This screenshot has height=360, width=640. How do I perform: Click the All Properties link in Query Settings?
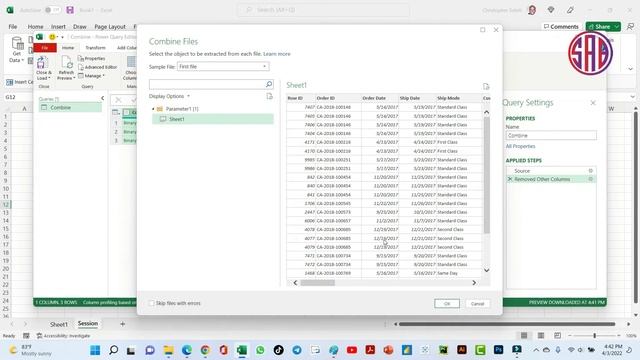point(520,146)
